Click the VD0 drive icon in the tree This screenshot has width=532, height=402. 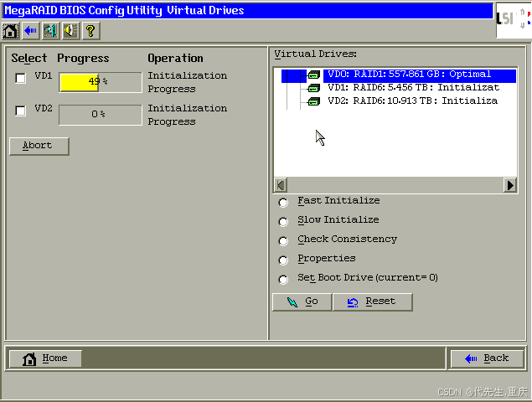pos(314,75)
